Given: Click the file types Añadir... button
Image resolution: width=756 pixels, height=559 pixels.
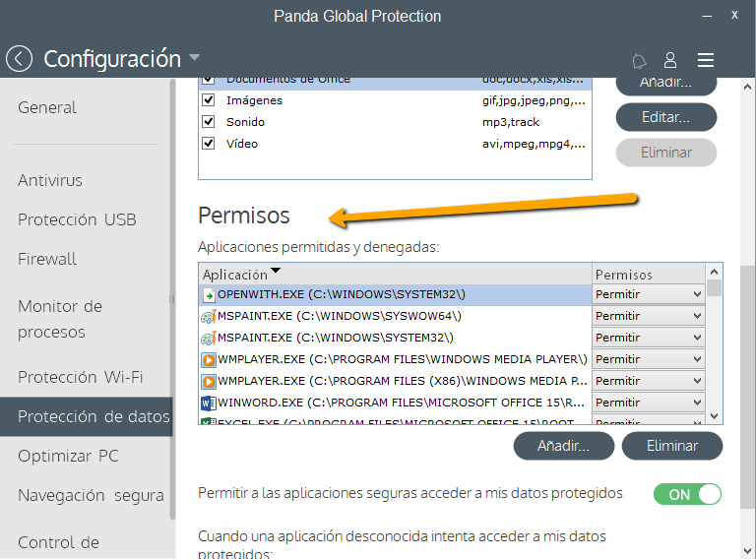Looking at the screenshot, I should (666, 84).
